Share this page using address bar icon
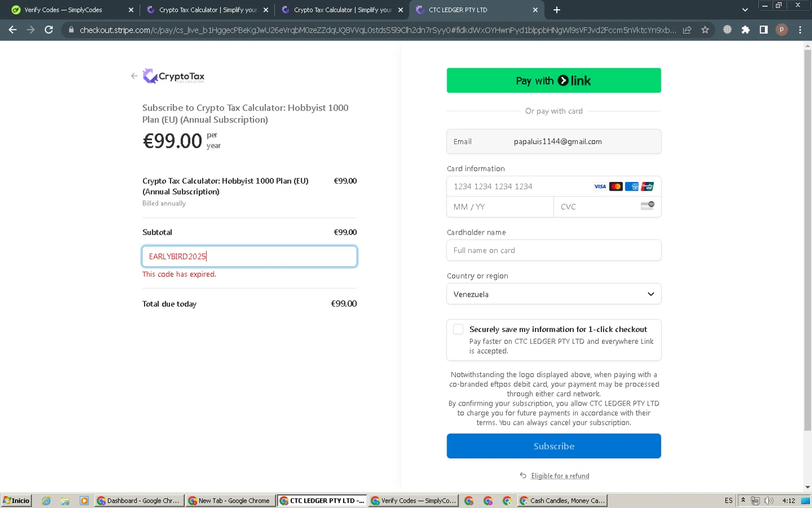812x508 pixels. 687,30
